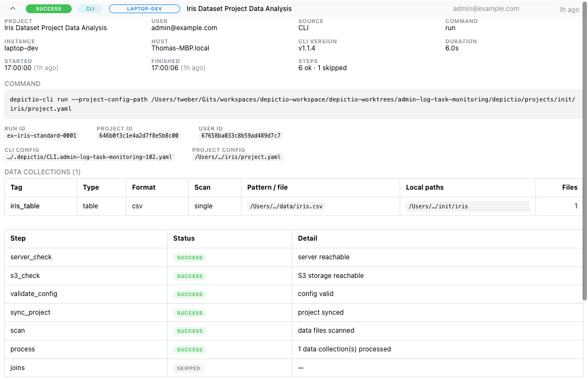Click the SKIPPED badge for joins
The width and height of the screenshot is (588, 381).
coord(188,368)
